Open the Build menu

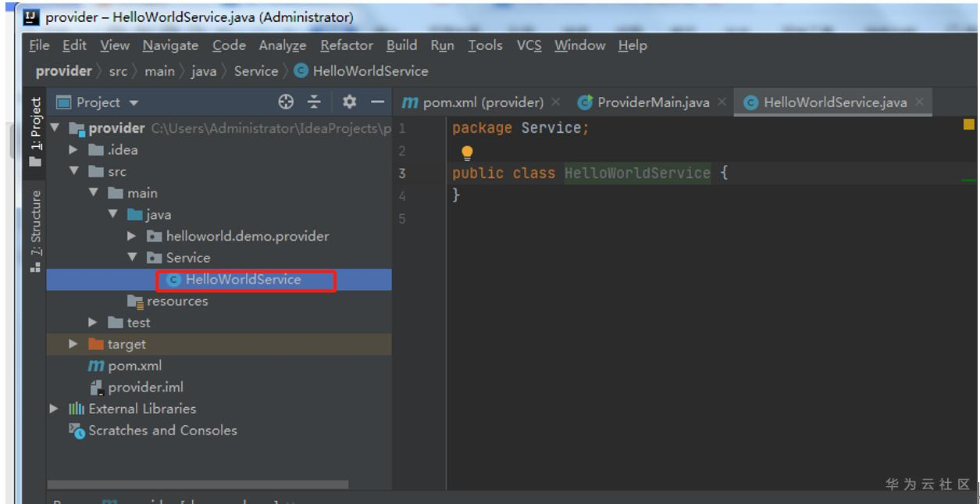click(401, 45)
